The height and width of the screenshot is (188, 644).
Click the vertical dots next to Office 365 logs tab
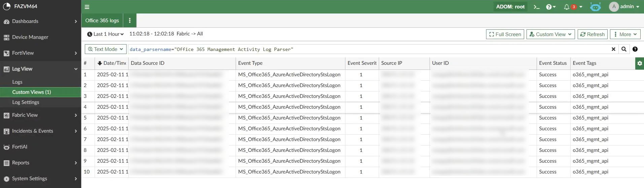[130, 21]
